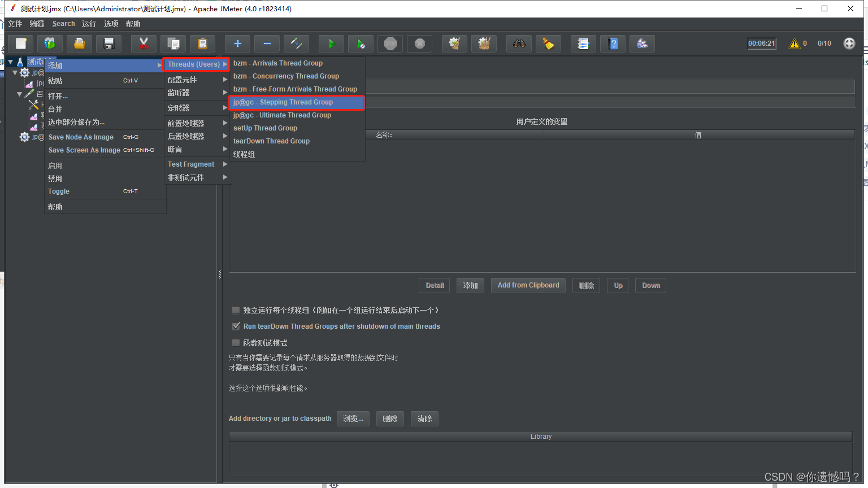Screen dimensions: 868x488
Task: Click the Detail button
Action: [x=435, y=285]
